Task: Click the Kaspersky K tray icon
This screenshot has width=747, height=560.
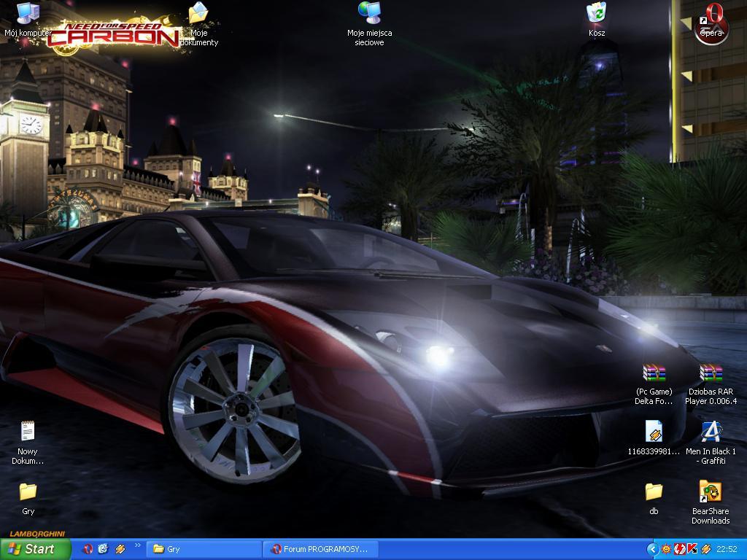Action: pyautogui.click(x=692, y=549)
